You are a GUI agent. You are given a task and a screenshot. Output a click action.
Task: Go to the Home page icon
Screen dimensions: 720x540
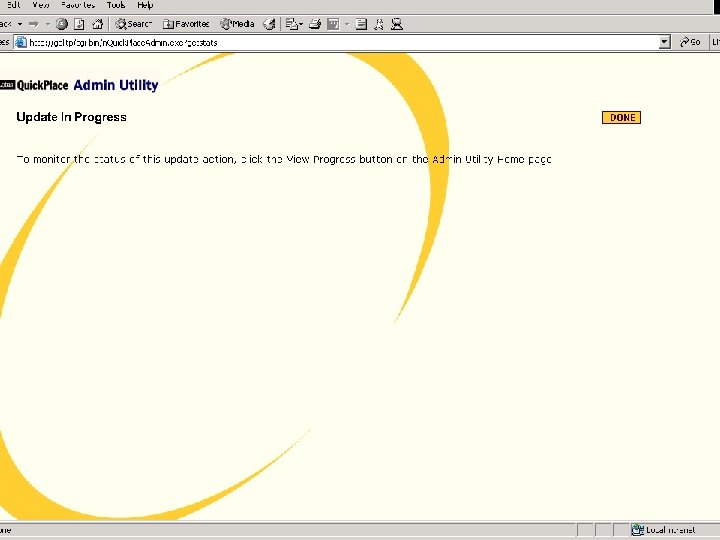click(x=97, y=24)
